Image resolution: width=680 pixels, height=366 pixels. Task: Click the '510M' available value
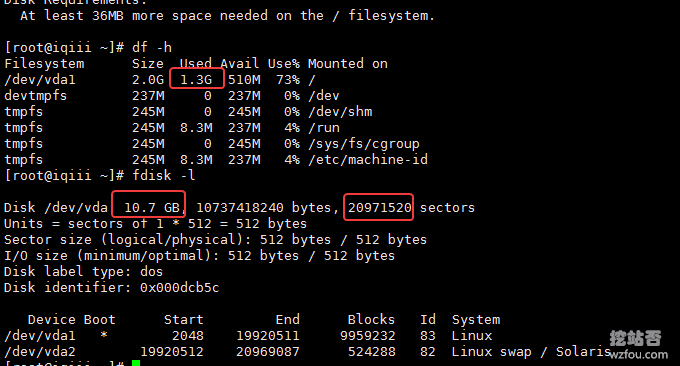tap(244, 80)
